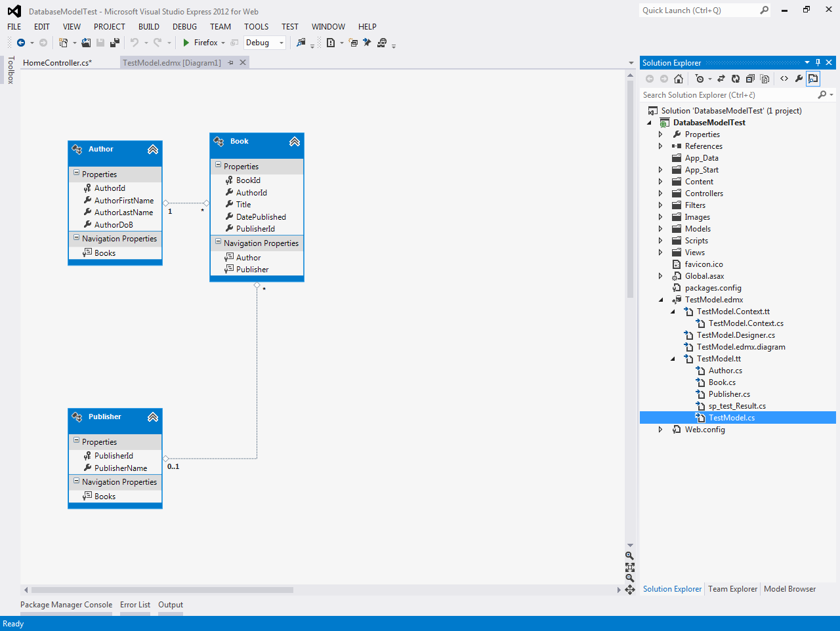840x631 pixels.
Task: Click Sync with Active Document icon
Action: pyautogui.click(x=721, y=79)
